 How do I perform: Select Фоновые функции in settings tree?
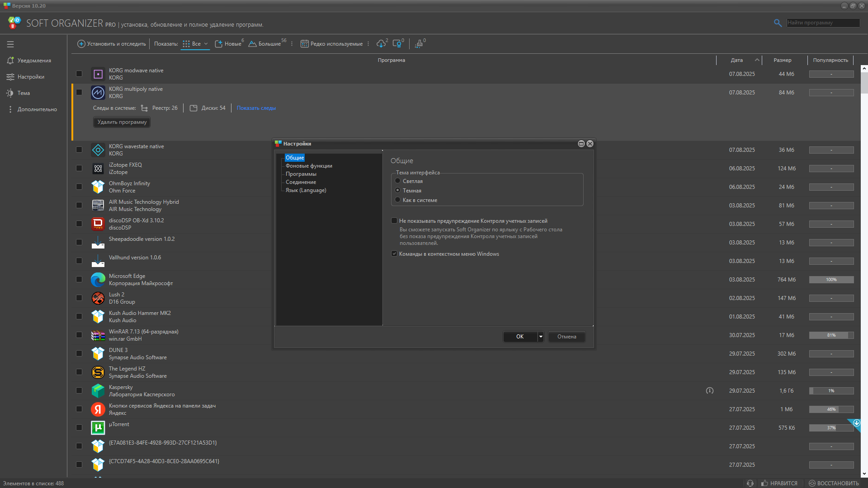tap(309, 166)
